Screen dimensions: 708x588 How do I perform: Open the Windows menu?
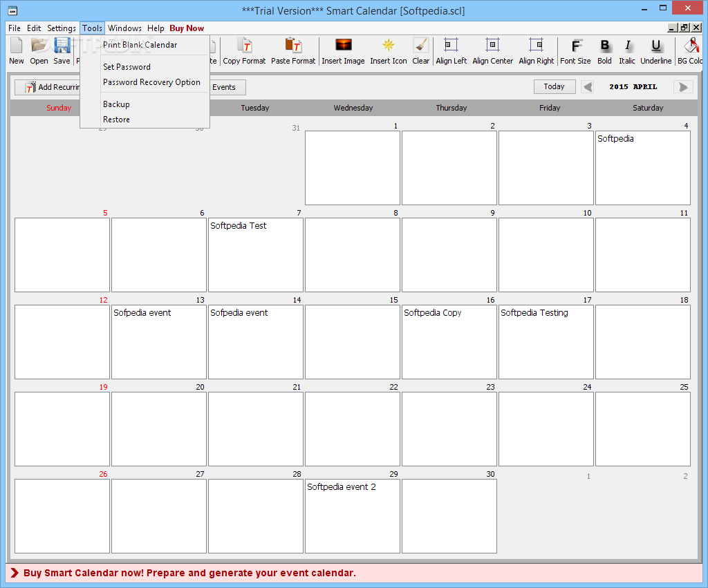pos(124,28)
